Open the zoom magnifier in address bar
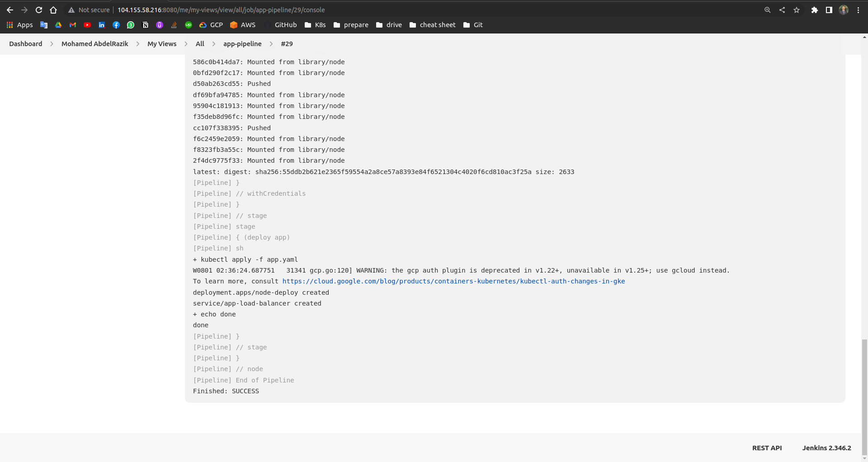Viewport: 868px width, 462px height. [x=767, y=10]
